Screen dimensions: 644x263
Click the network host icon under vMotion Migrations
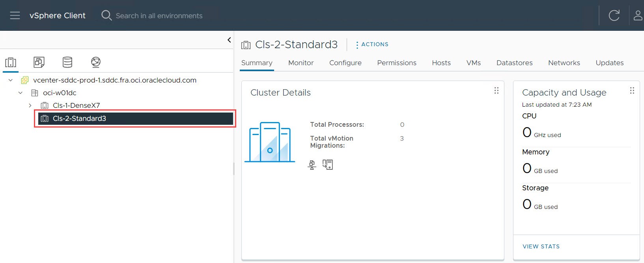pyautogui.click(x=312, y=165)
